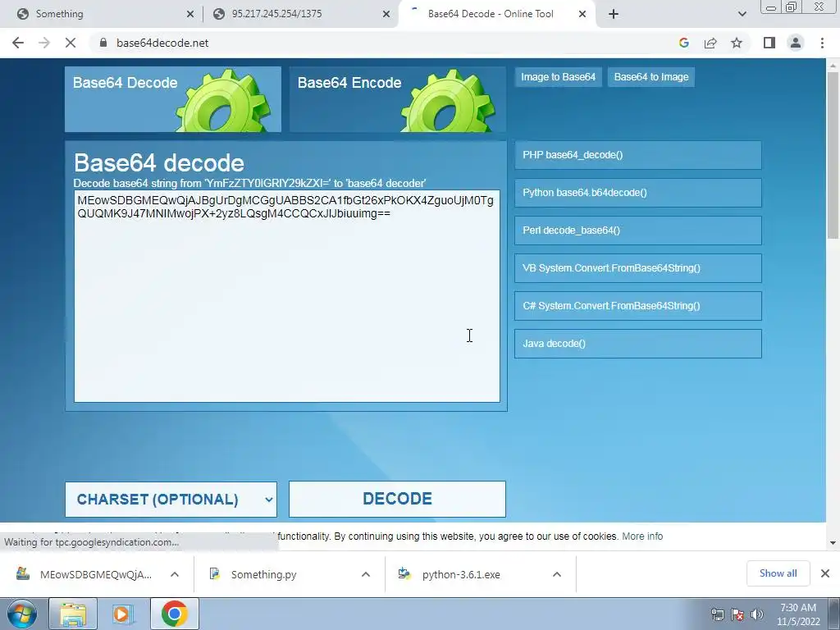Expand the CHARSET (OPTIONAL) dropdown
Image resolution: width=840 pixels, height=630 pixels.
tap(171, 500)
